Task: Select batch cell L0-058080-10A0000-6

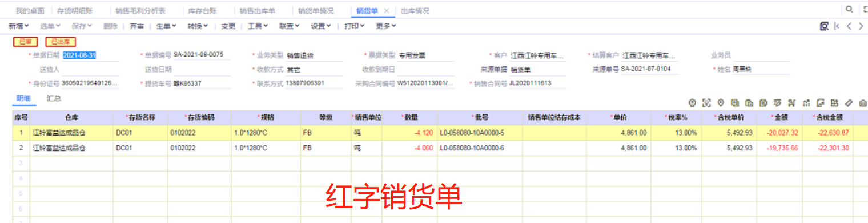Action: (x=480, y=148)
